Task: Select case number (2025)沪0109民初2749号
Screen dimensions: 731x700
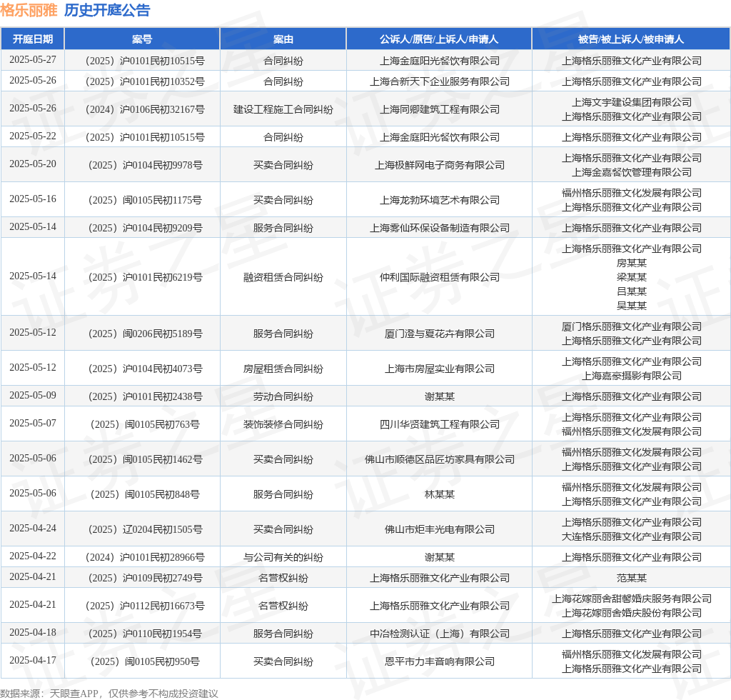Action: pyautogui.click(x=146, y=579)
